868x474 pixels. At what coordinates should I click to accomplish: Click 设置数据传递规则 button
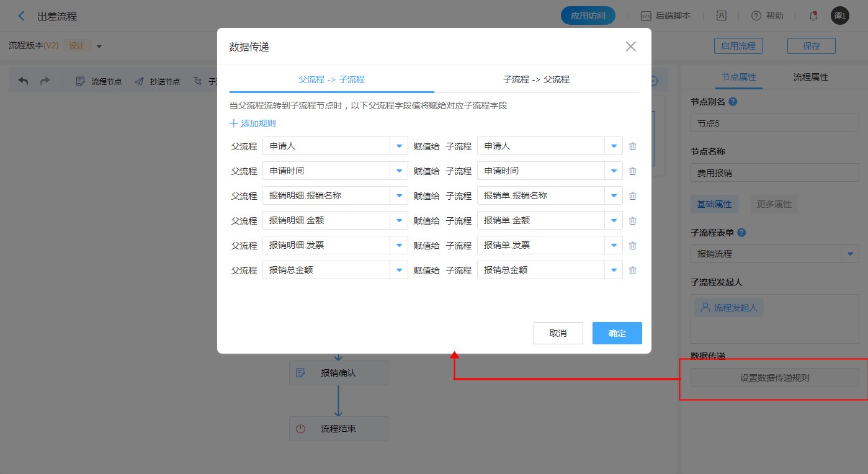(x=774, y=377)
